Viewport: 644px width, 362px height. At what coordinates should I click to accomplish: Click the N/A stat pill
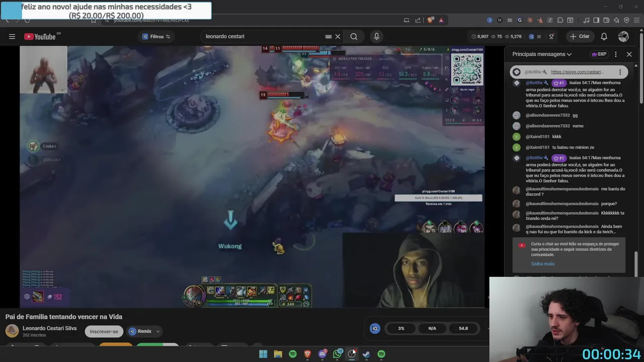432,328
